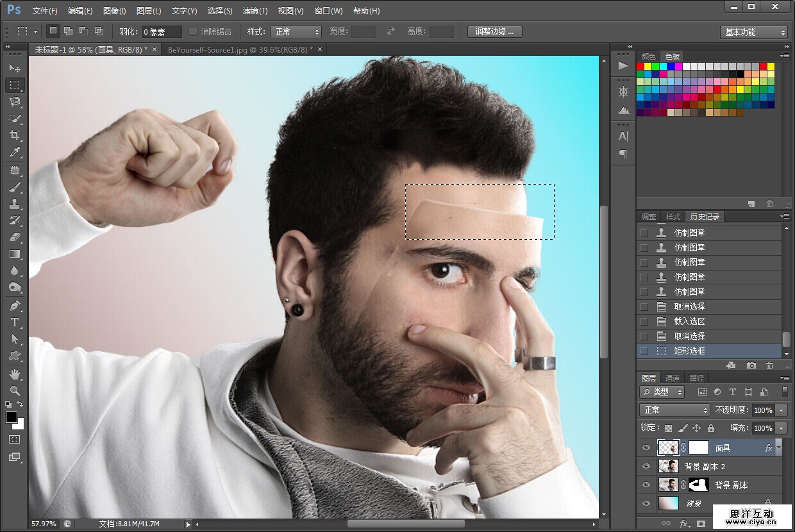Screen dimensions: 795x532
Task: Click the 调整边缘 button
Action: click(x=494, y=31)
